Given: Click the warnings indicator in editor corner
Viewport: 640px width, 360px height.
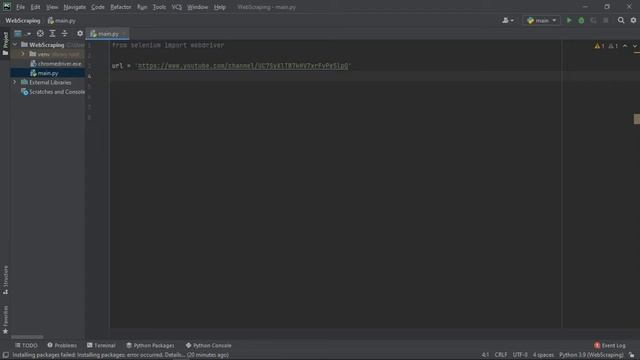Looking at the screenshot, I should [x=606, y=46].
